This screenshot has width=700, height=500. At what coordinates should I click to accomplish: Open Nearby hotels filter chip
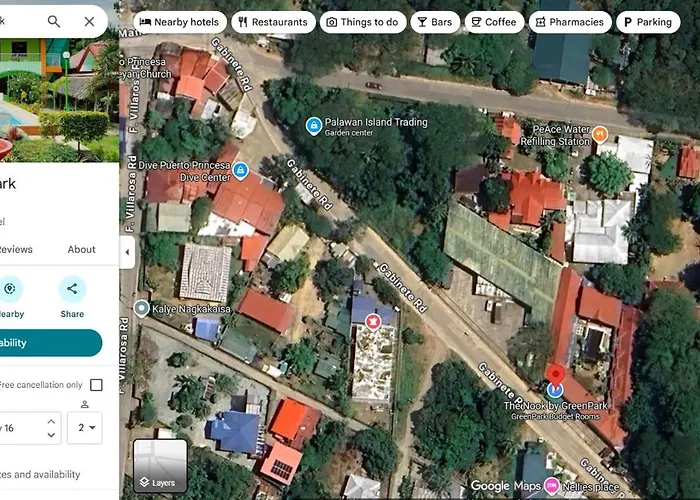pos(180,22)
